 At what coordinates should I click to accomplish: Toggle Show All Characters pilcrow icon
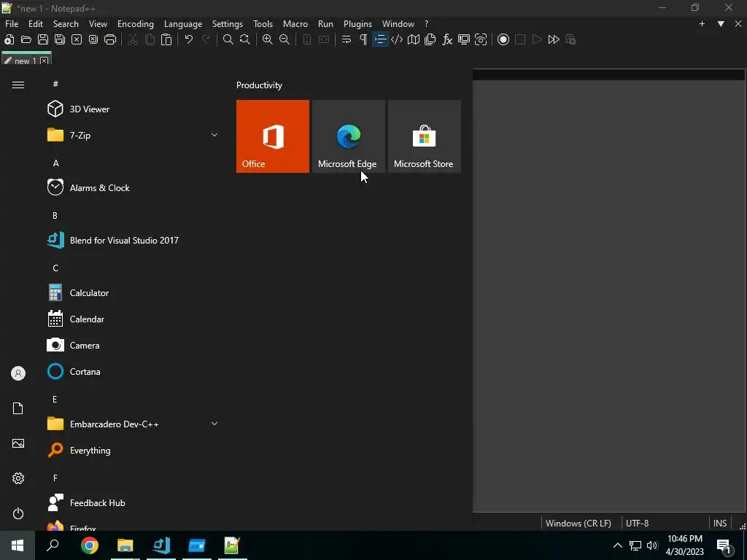(363, 39)
